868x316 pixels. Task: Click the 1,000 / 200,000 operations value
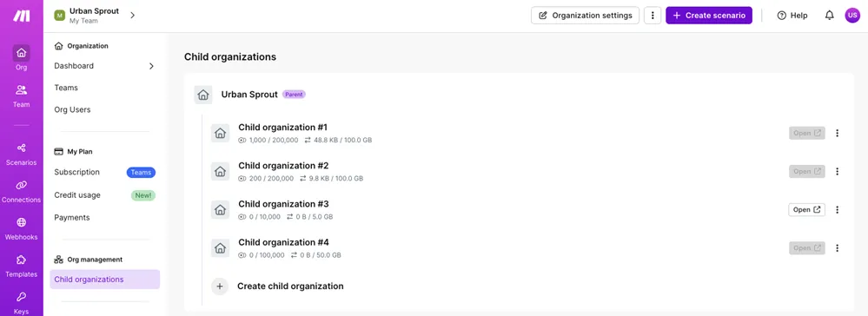click(274, 141)
